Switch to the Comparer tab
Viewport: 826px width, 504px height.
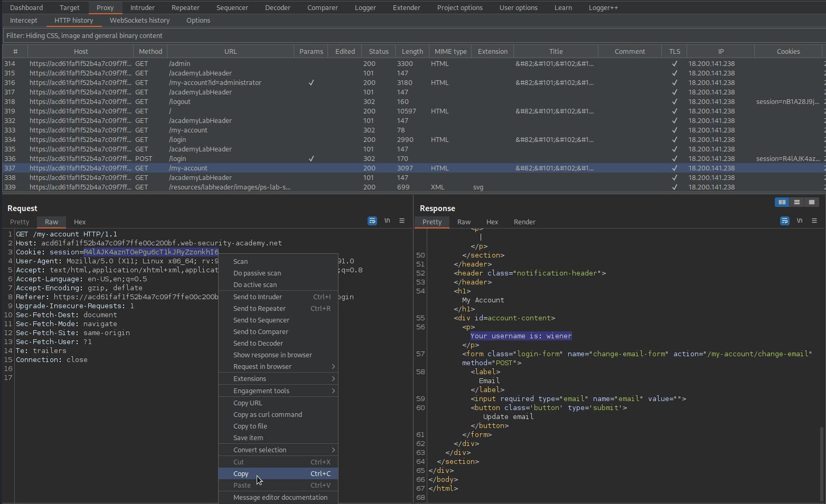click(323, 7)
